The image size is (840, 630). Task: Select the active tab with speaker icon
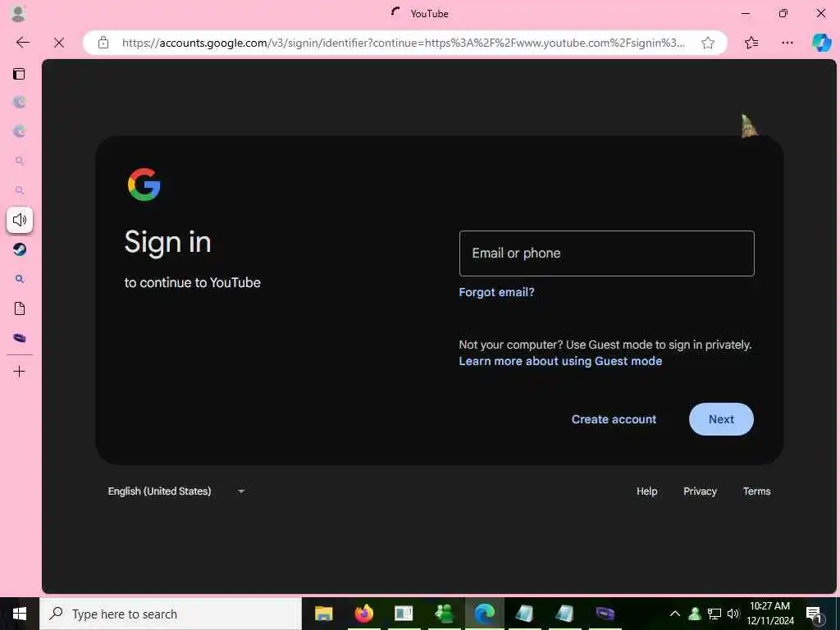tap(20, 220)
